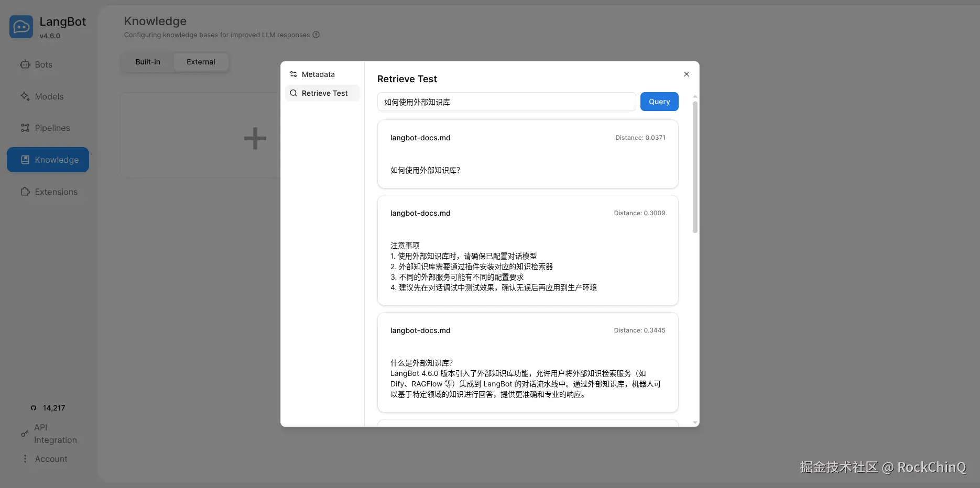Click the LangBot v4.6.0 version label
980x488 pixels.
click(x=50, y=36)
